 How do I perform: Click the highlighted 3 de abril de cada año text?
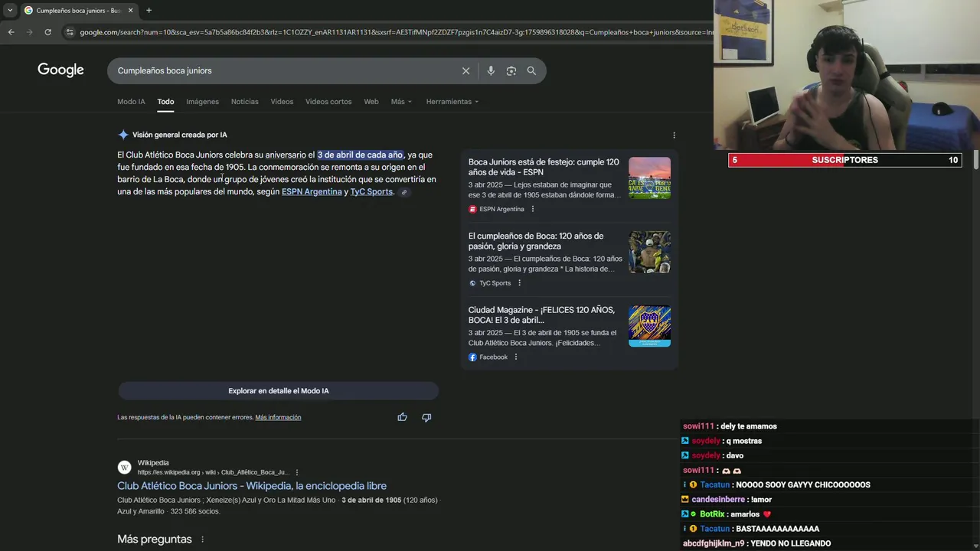tap(360, 155)
